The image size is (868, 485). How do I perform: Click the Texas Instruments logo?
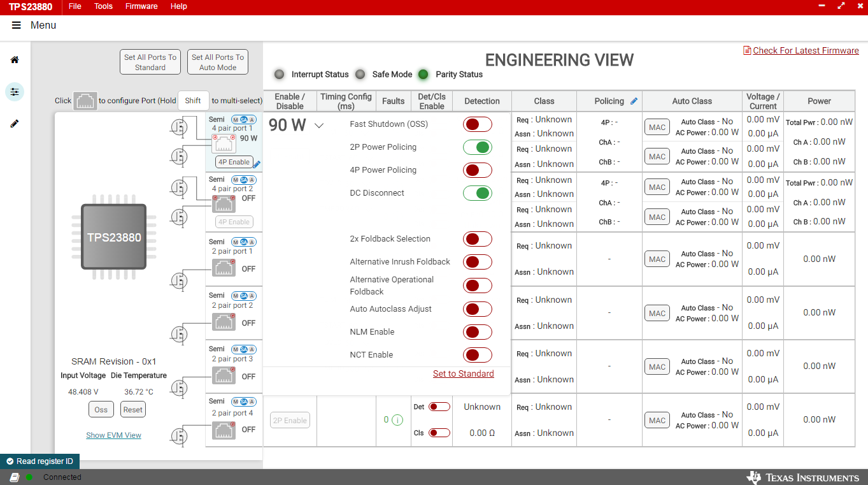[802, 477]
